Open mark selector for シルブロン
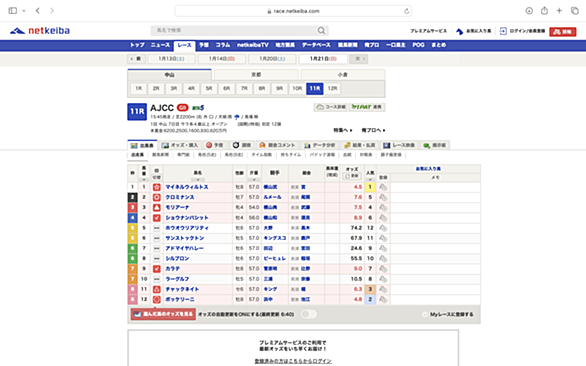The height and width of the screenshot is (366, 586). [x=157, y=258]
